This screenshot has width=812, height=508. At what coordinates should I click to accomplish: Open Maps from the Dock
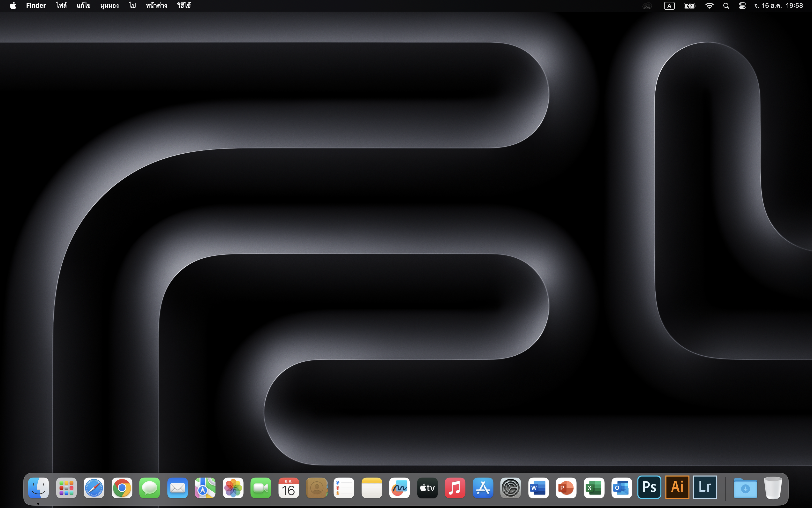[205, 487]
